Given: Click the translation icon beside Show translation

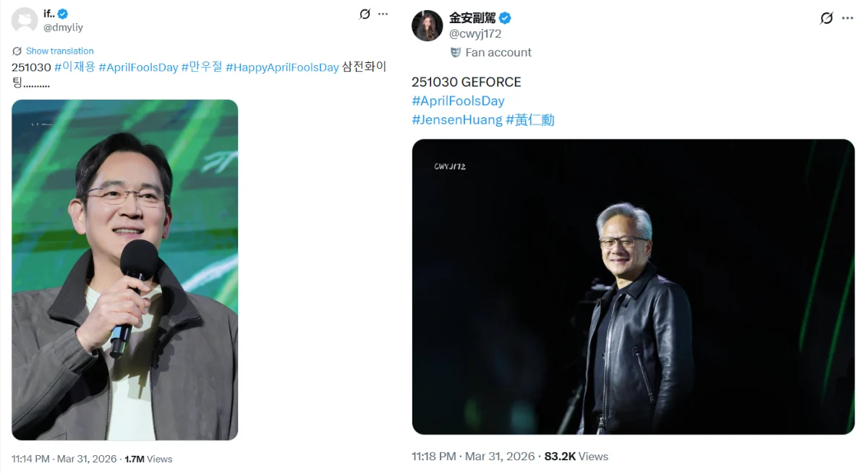Looking at the screenshot, I should tap(17, 51).
